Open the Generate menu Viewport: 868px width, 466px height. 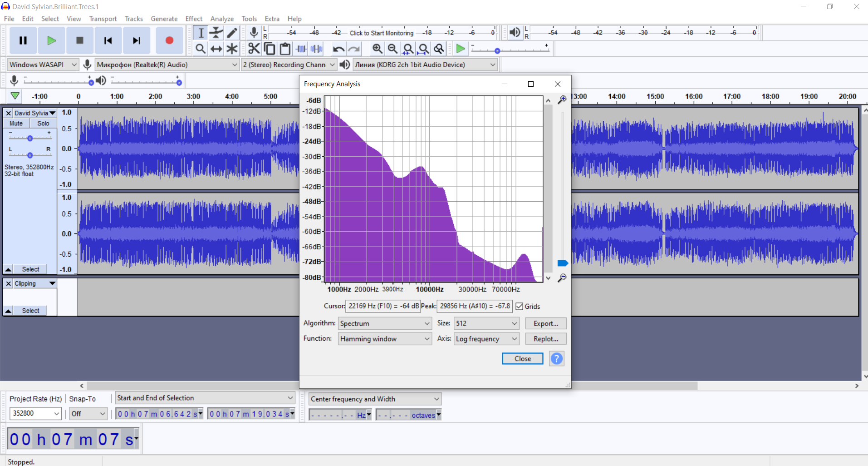point(164,19)
